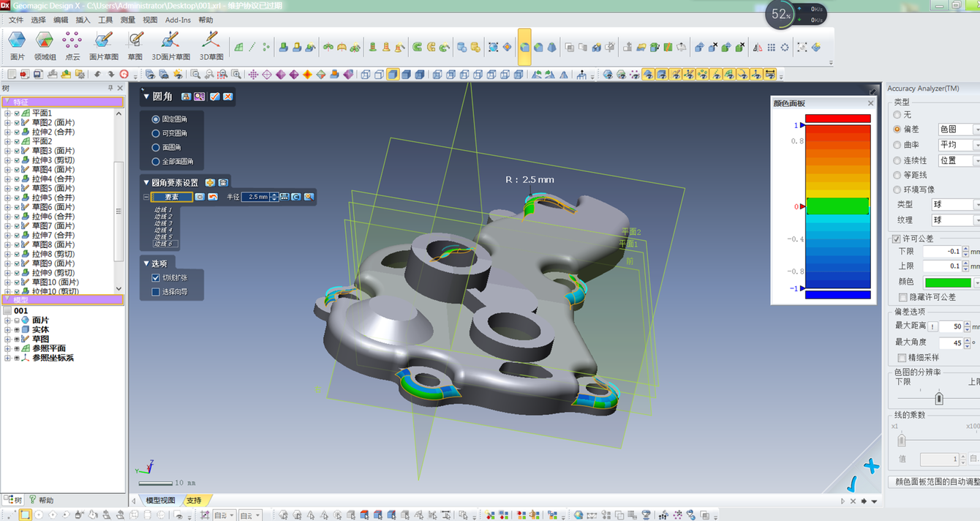The width and height of the screenshot is (980, 521).
Task: Select the 曲率 analyzer type radio
Action: click(x=897, y=145)
